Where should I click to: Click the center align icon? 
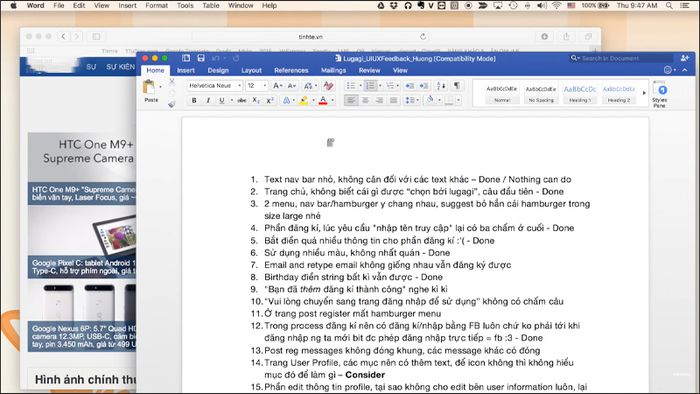[365, 101]
